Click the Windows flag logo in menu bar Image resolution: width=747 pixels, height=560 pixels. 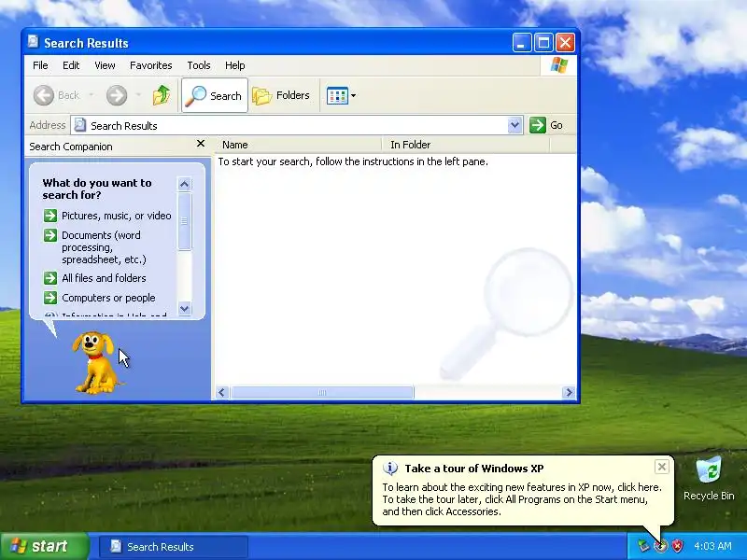[x=558, y=65]
